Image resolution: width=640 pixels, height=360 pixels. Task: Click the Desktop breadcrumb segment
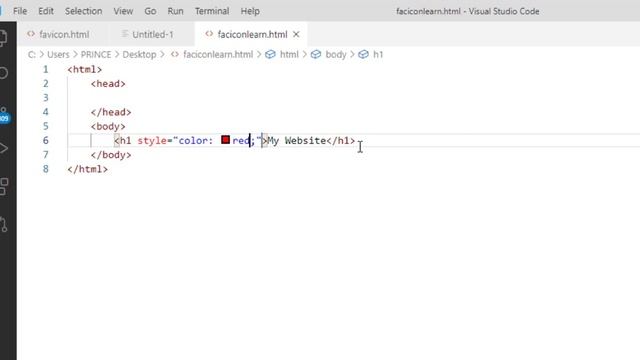tap(139, 54)
